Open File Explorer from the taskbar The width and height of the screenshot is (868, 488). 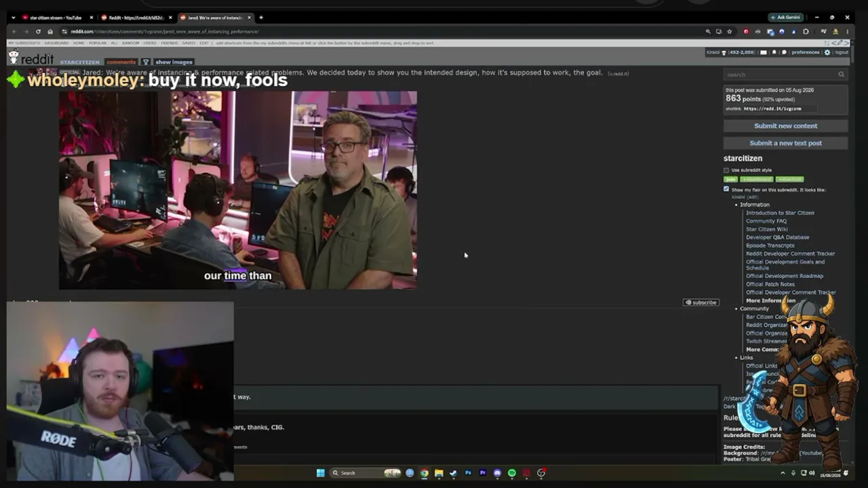[439, 473]
